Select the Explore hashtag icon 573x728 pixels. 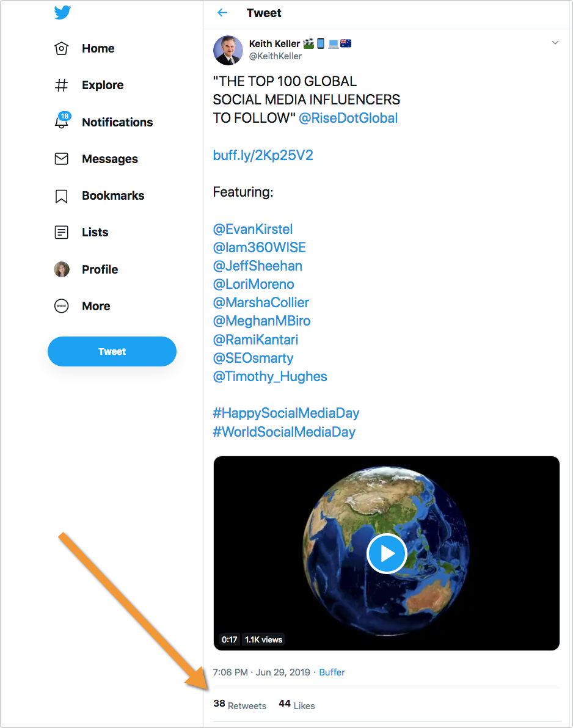(61, 84)
